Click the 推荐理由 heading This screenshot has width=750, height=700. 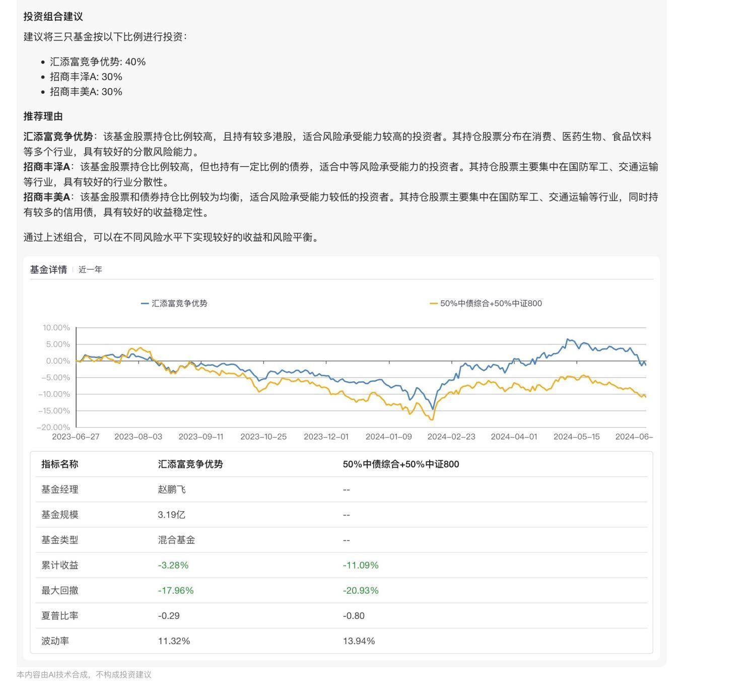[43, 116]
